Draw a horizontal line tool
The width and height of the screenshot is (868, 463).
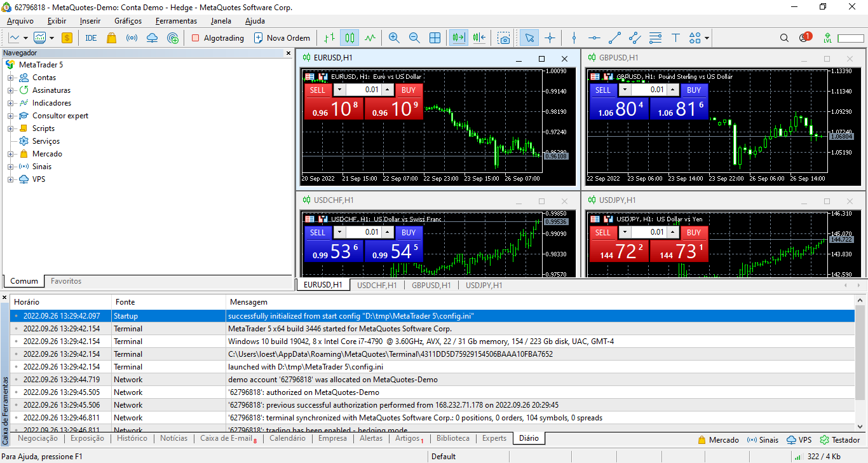594,38
